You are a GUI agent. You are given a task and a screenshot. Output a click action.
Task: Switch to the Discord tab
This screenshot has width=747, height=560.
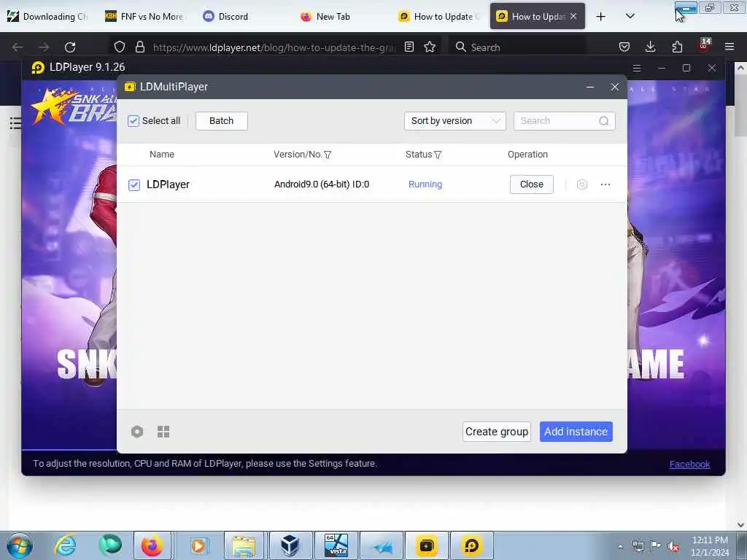[x=244, y=17]
